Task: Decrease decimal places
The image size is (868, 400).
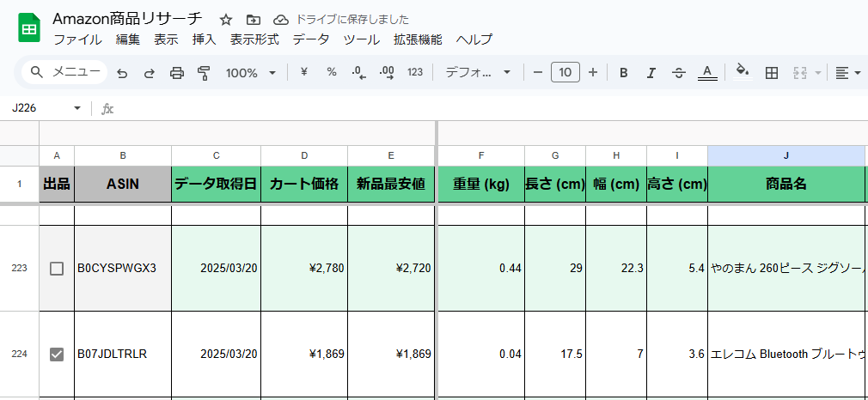Action: pos(359,72)
